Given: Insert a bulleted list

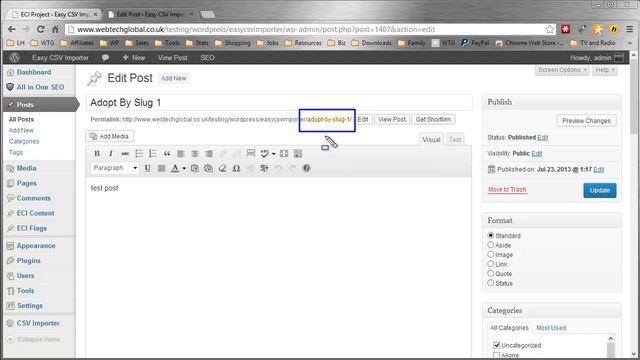Looking at the screenshot, I should pyautogui.click(x=139, y=153).
